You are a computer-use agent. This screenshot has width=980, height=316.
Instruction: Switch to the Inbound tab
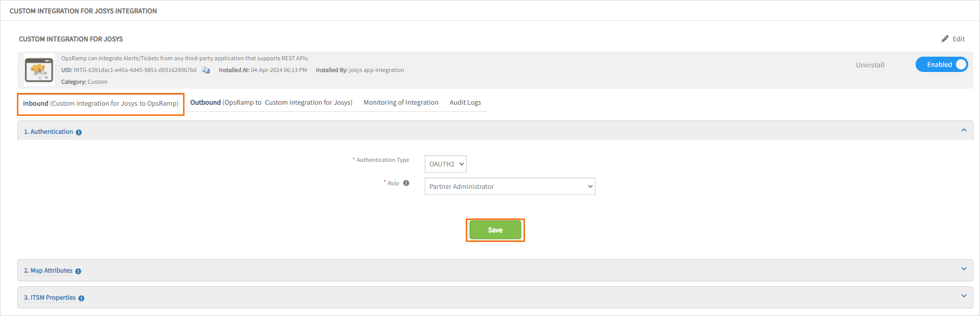click(101, 104)
